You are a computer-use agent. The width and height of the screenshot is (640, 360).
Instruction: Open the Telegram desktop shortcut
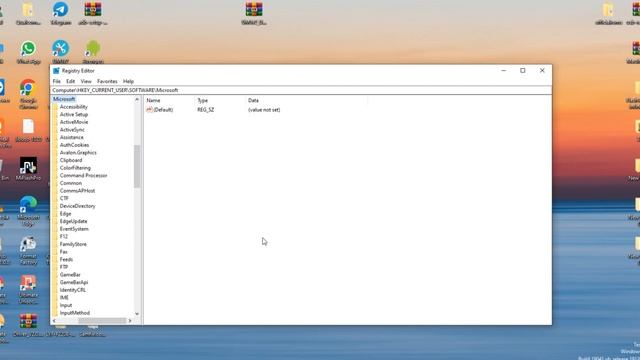60,10
